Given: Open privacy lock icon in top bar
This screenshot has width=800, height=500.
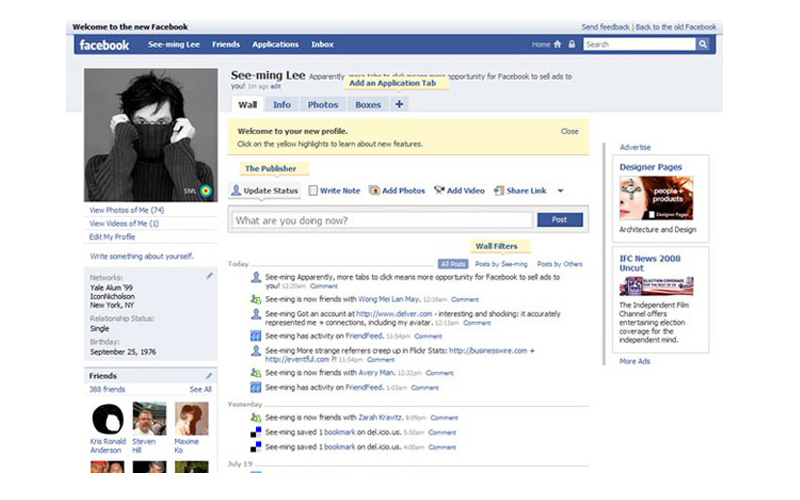Looking at the screenshot, I should [x=571, y=44].
